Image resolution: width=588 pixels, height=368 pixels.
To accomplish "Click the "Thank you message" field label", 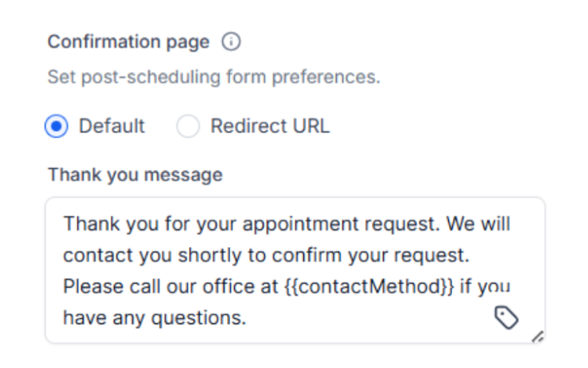I will pyautogui.click(x=134, y=175).
